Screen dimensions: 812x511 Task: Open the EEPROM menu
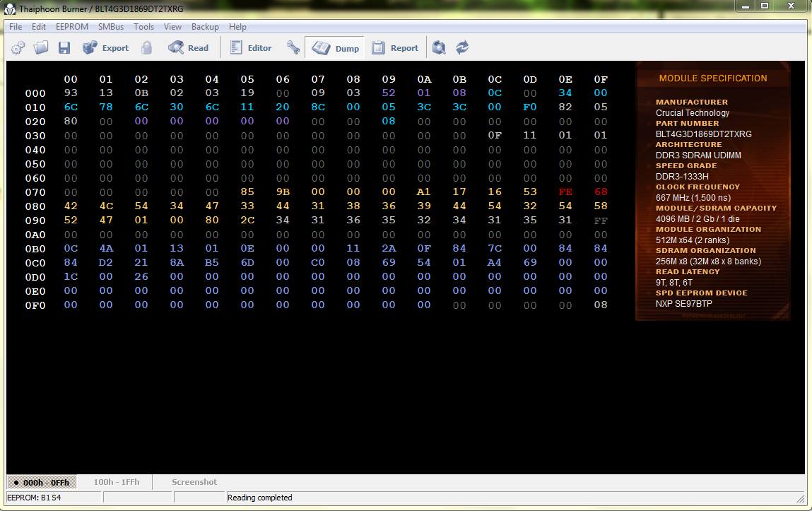(72, 26)
